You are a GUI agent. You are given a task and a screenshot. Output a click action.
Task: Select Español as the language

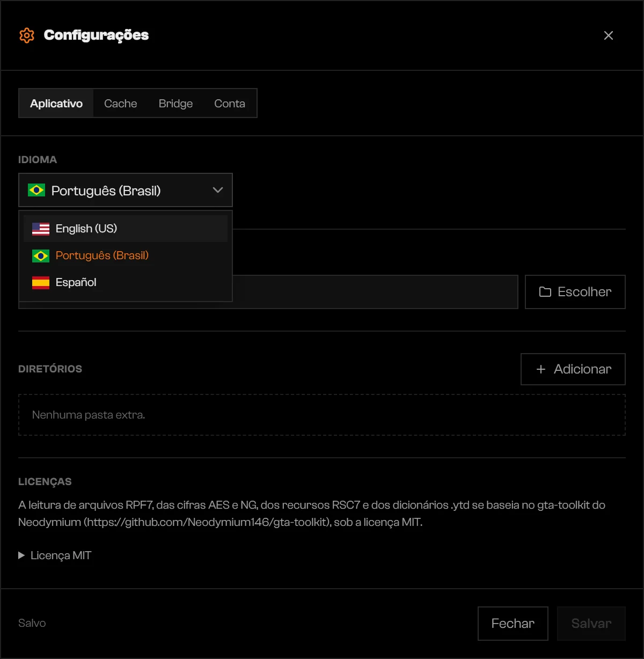tap(126, 282)
